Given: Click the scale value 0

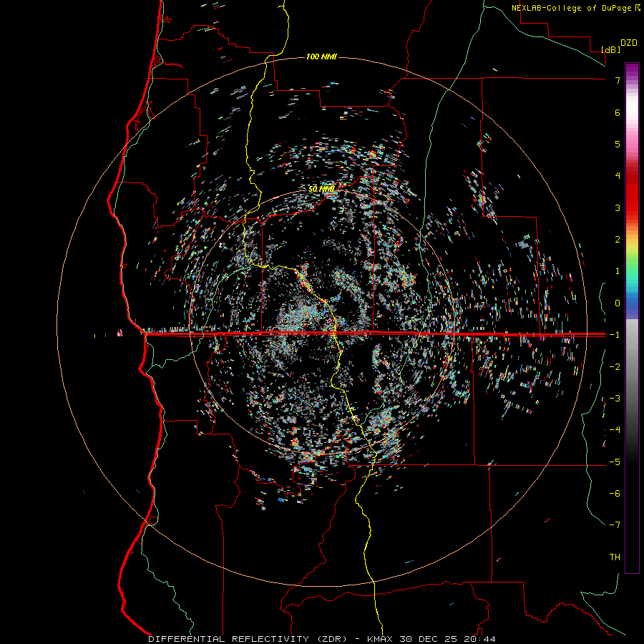Looking at the screenshot, I should (x=618, y=303).
